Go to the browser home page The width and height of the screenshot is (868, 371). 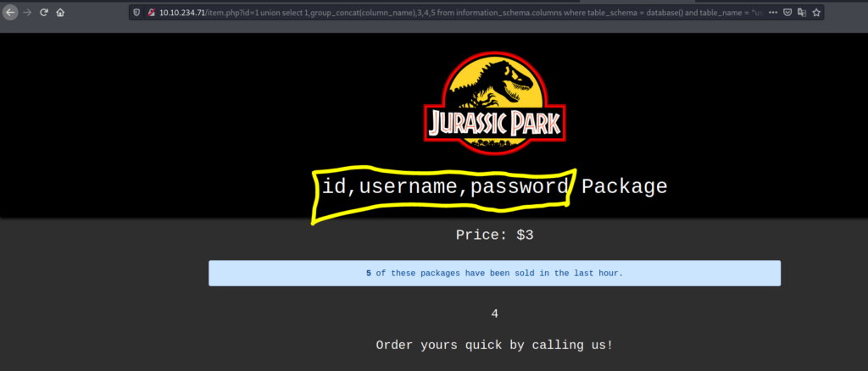[61, 13]
